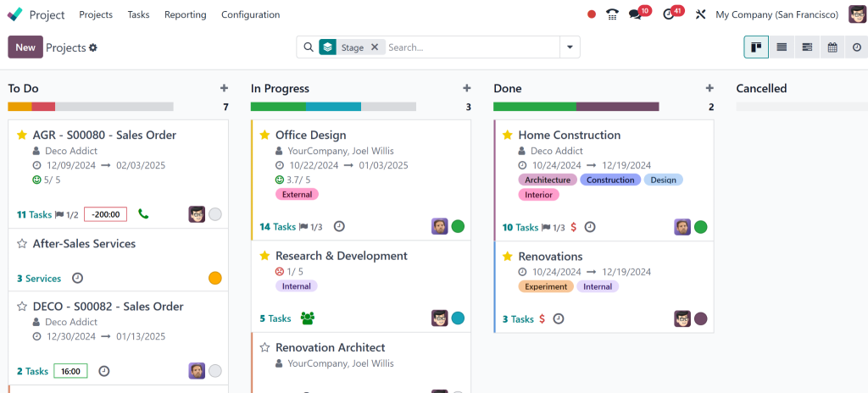
Task: Open the Reporting menu
Action: point(186,14)
